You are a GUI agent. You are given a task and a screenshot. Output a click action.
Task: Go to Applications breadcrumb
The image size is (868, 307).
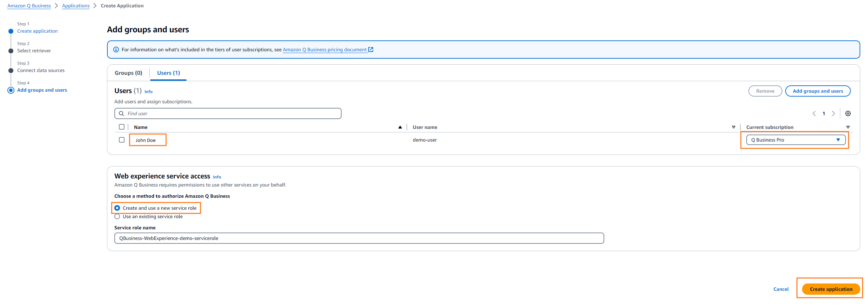[76, 6]
